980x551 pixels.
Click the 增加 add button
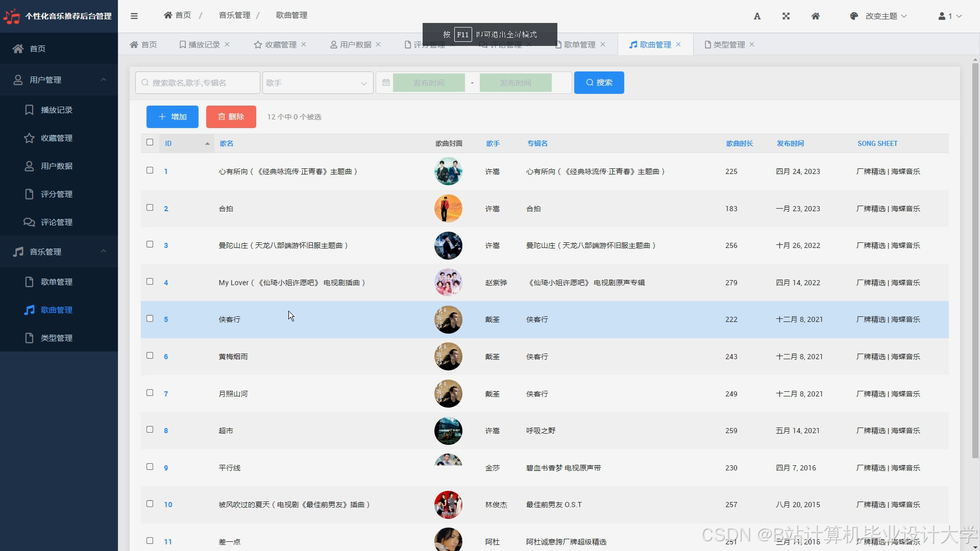click(172, 117)
